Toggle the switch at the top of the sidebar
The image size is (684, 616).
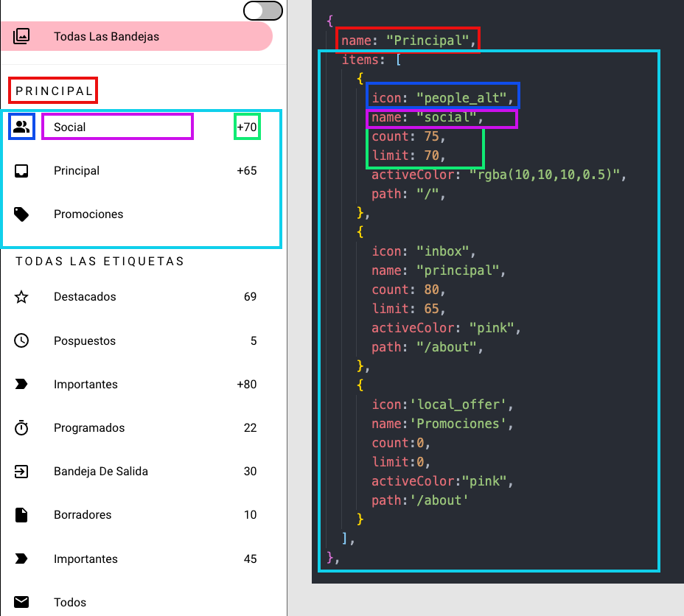click(x=263, y=11)
